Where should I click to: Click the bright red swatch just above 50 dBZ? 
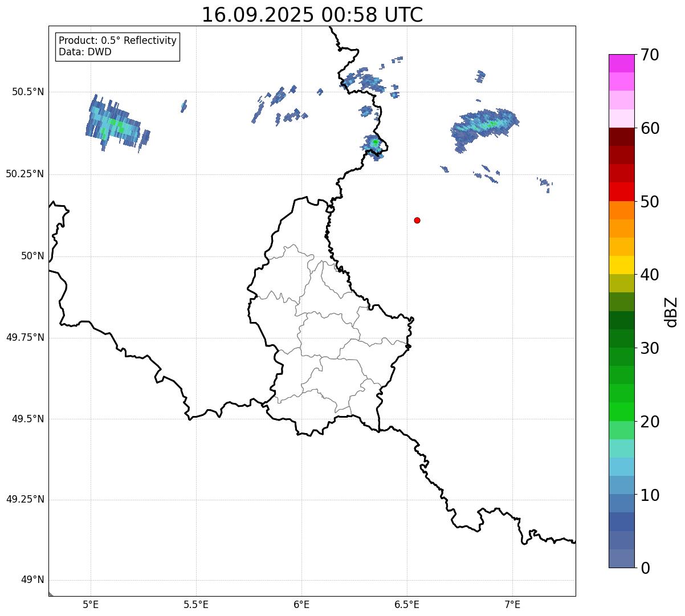(621, 191)
